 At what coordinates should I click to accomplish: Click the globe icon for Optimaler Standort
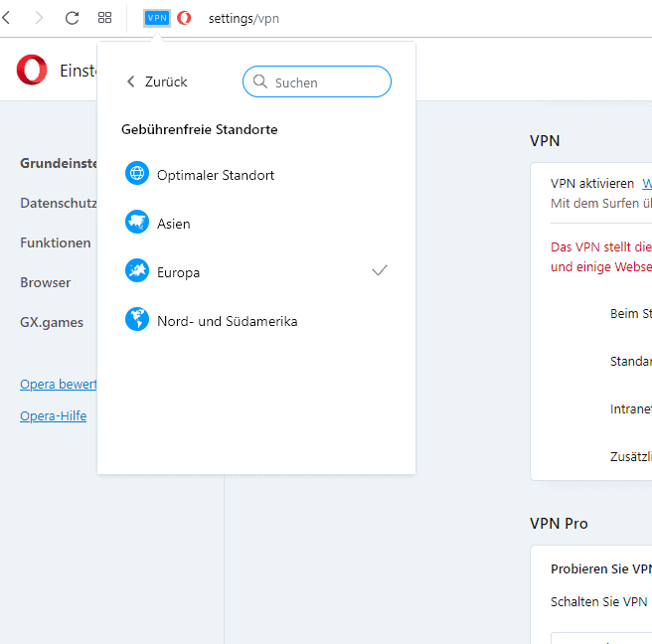(137, 173)
